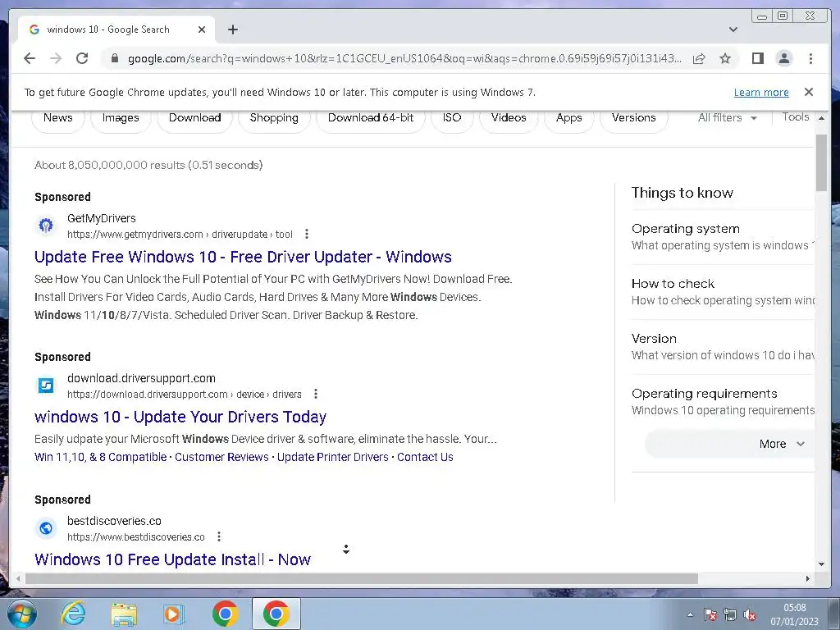Image resolution: width=840 pixels, height=630 pixels.
Task: Click the first Chrome taskbar icon
Action: (225, 614)
